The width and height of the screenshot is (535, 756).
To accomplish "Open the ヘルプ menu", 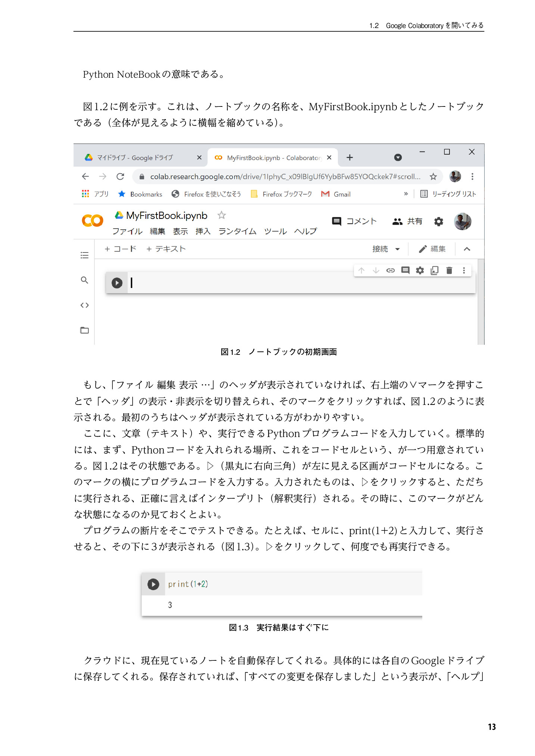I will click(305, 231).
